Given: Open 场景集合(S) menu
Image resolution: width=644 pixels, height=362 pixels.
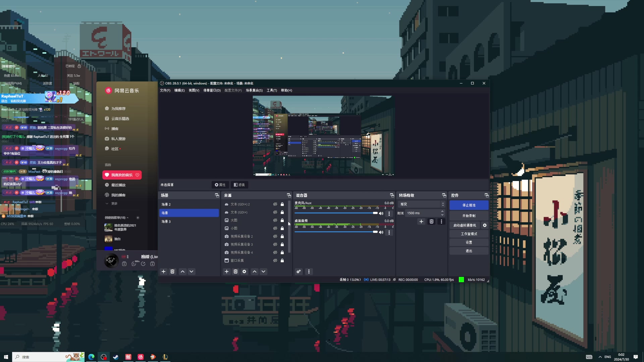Looking at the screenshot, I should click(254, 90).
